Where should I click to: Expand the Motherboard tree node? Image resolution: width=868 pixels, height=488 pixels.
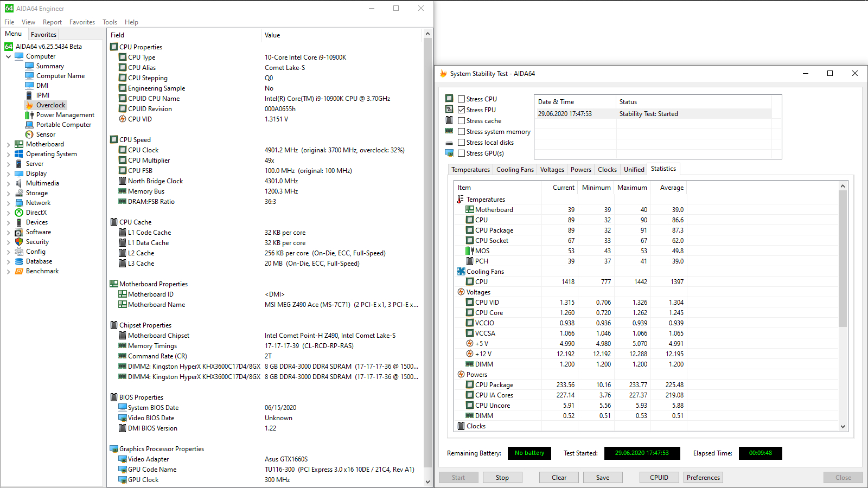point(9,144)
